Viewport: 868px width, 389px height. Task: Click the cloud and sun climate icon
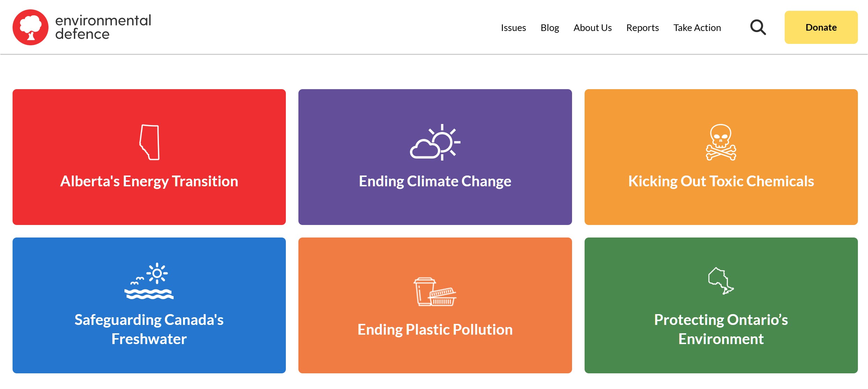pos(435,142)
